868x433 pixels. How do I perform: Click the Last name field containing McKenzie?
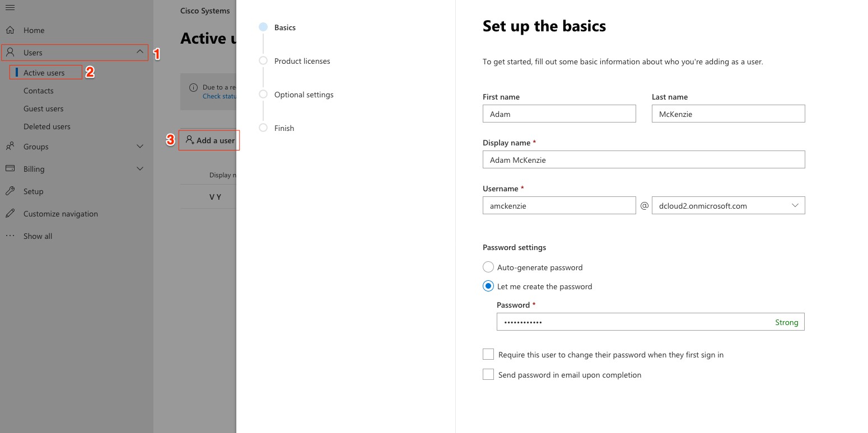pos(729,114)
